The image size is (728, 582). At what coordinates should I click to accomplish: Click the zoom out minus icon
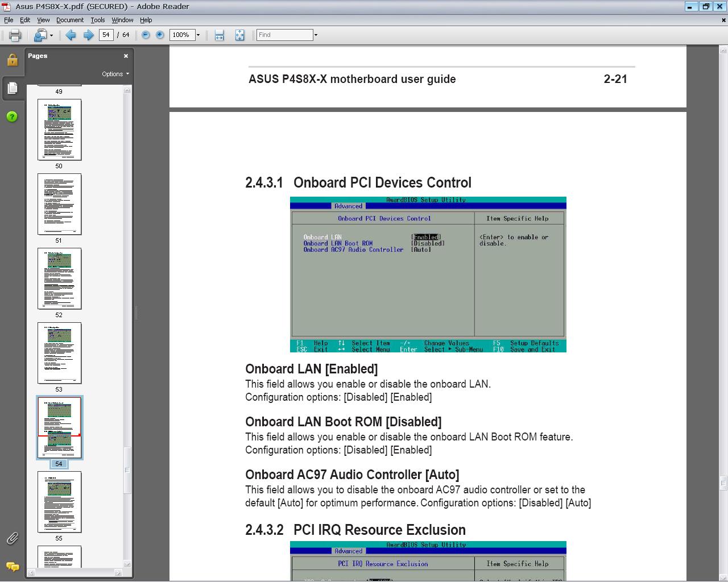tap(146, 35)
